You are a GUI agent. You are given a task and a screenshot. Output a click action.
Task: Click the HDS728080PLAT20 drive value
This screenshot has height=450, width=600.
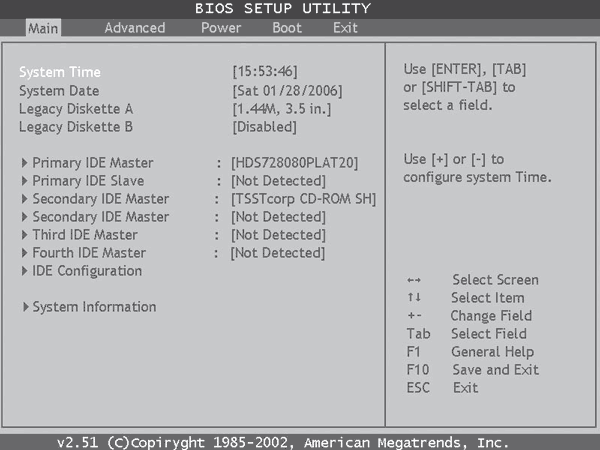pos(294,163)
